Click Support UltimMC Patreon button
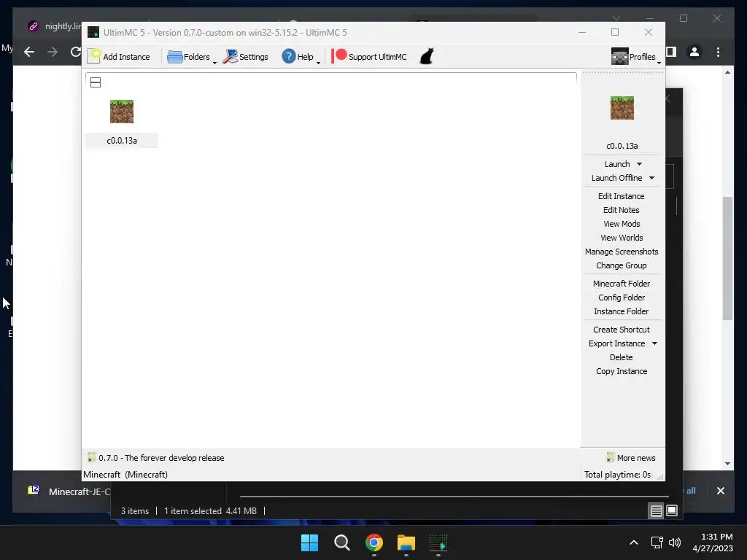 (369, 57)
